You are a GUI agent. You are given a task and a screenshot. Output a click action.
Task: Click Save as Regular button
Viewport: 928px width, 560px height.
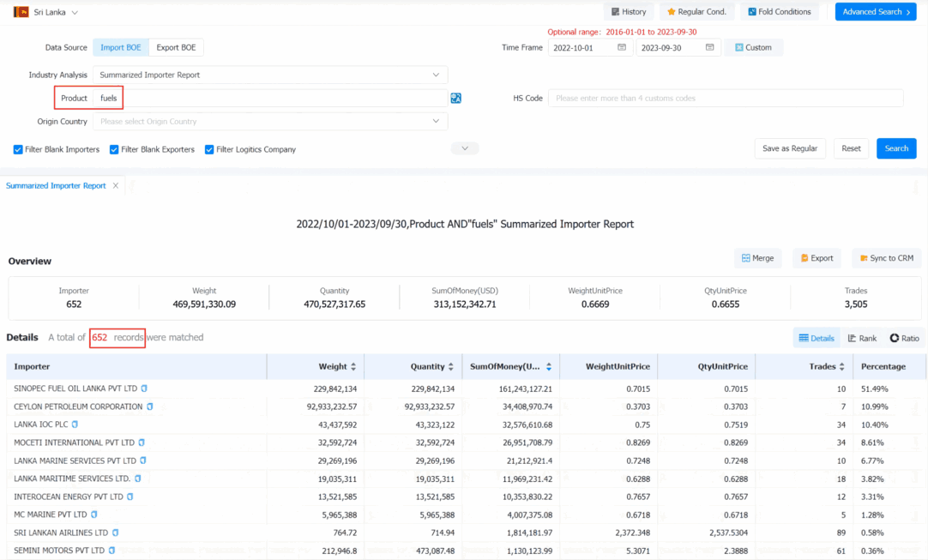(x=790, y=148)
